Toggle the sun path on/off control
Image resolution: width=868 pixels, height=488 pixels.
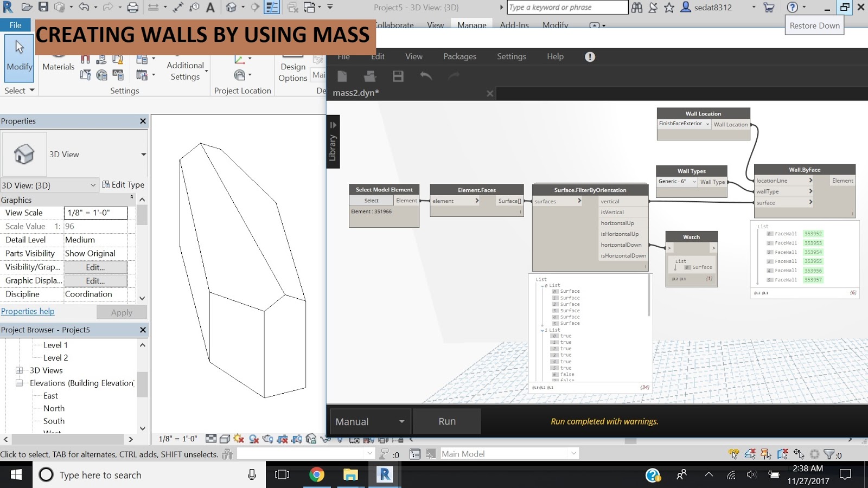click(239, 439)
